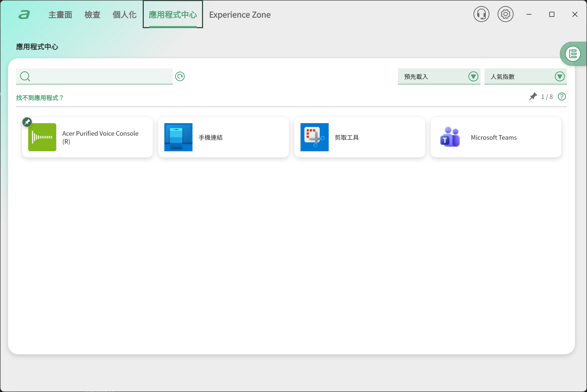Open the Phone Link (手機連結) app tile

(223, 137)
